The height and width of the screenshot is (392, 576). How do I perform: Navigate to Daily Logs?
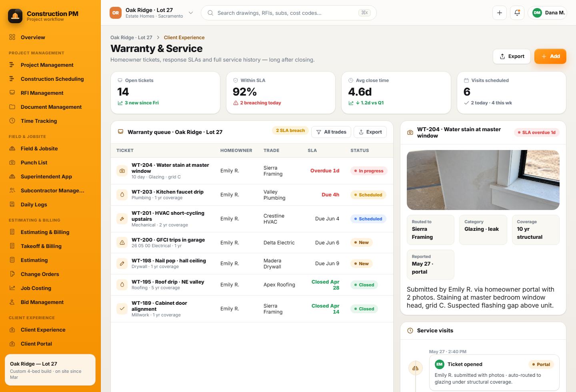pos(50,204)
